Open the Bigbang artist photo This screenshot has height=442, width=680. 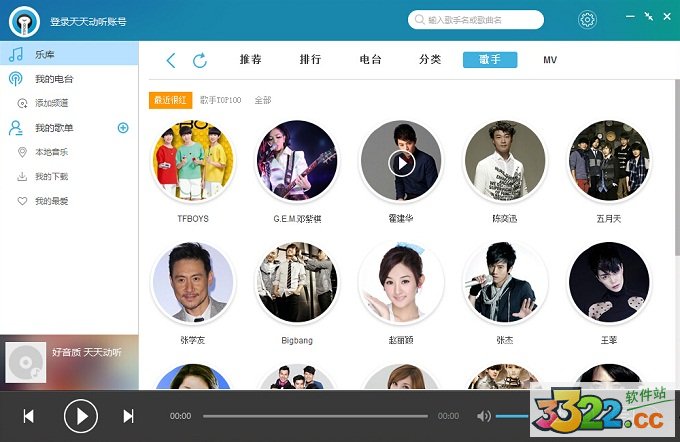point(297,283)
